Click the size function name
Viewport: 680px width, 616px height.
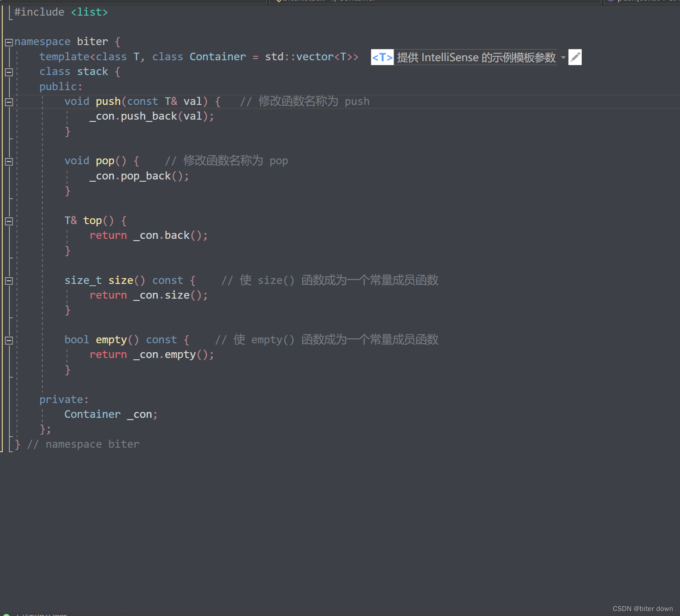point(121,280)
